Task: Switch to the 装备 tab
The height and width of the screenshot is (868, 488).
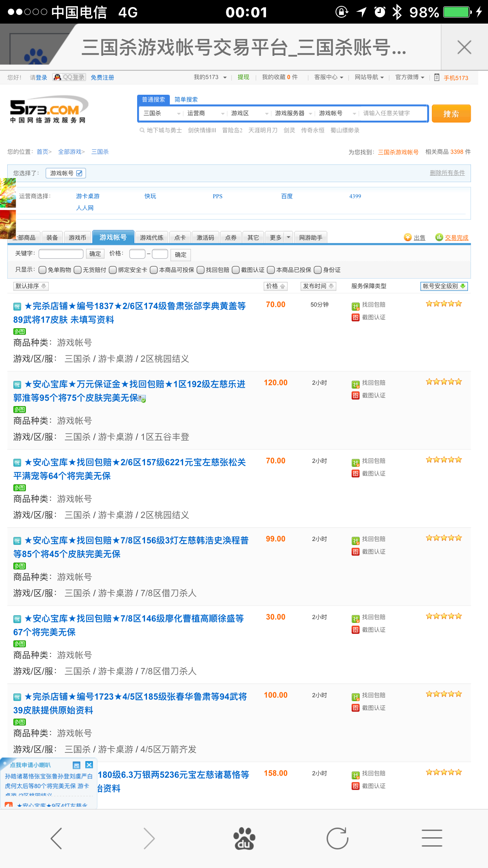Action: tap(52, 237)
